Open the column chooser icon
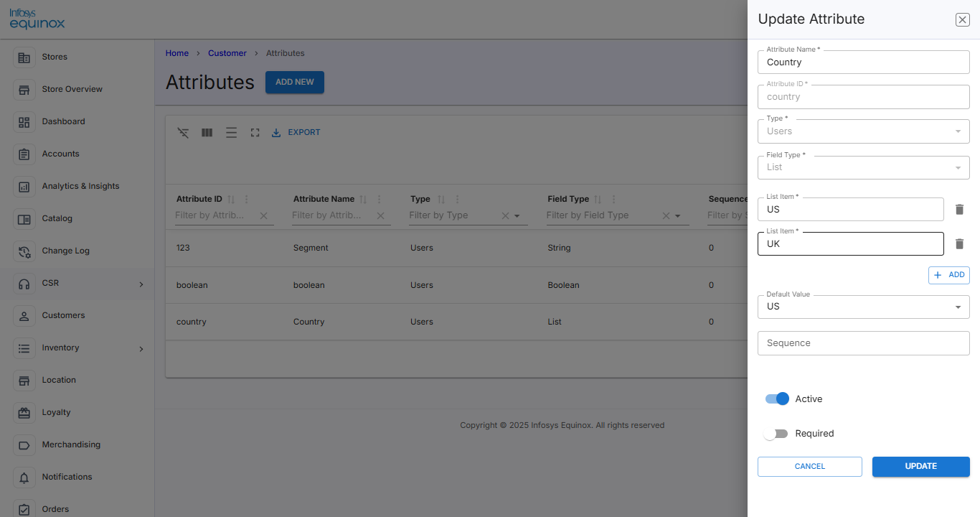 point(207,133)
